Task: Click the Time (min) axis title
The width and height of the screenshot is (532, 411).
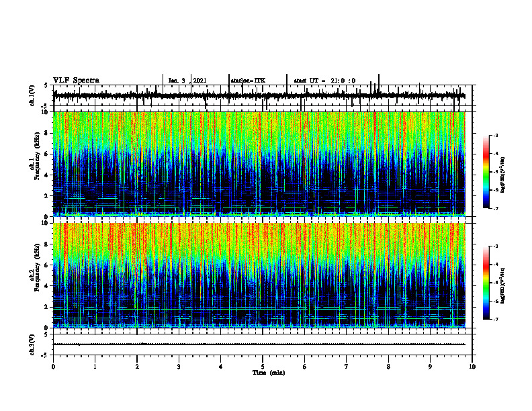Action: click(x=269, y=373)
